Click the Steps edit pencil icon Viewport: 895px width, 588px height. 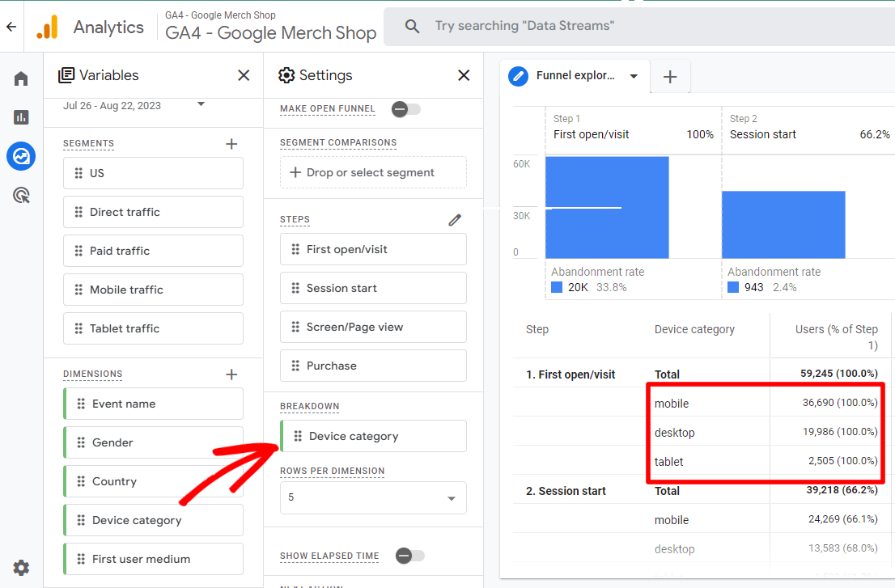(x=455, y=219)
